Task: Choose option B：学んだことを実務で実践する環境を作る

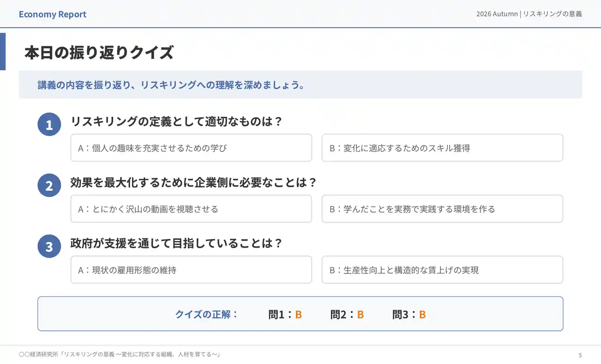Action: coord(442,209)
